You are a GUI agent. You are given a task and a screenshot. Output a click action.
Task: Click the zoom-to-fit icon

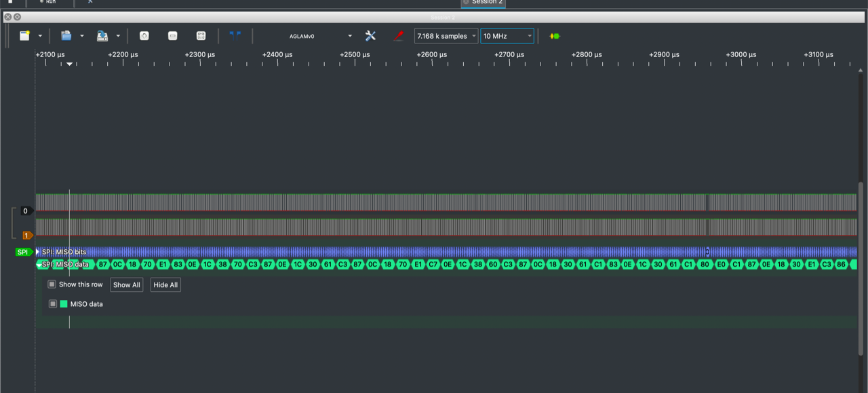[x=201, y=36]
